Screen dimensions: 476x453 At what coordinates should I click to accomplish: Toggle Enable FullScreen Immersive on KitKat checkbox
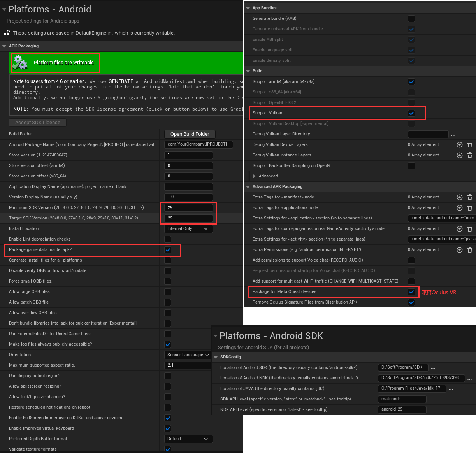click(168, 418)
